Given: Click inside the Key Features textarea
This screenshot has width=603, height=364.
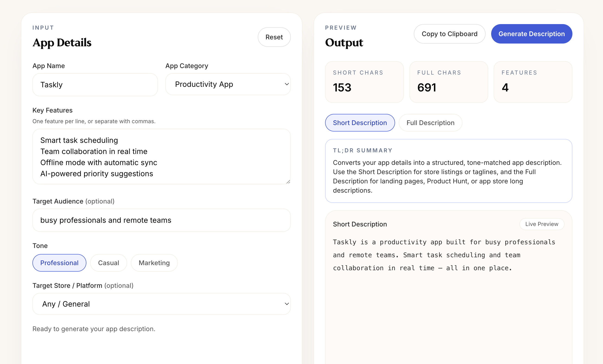Looking at the screenshot, I should (x=161, y=157).
